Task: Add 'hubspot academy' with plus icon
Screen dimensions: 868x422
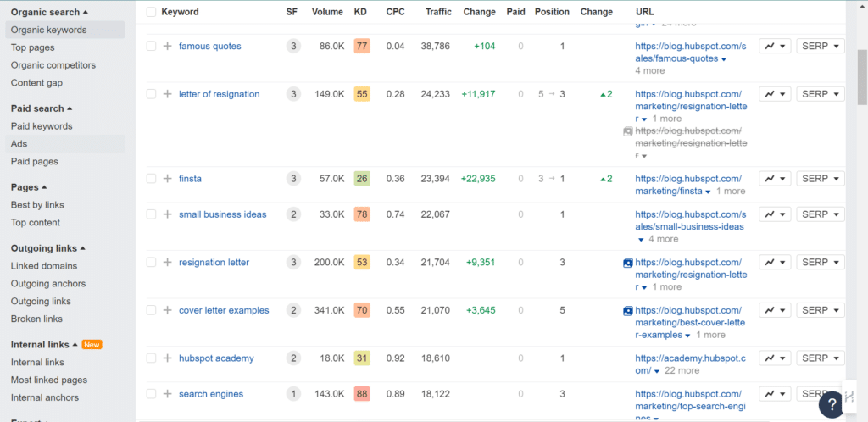Action: click(x=168, y=358)
